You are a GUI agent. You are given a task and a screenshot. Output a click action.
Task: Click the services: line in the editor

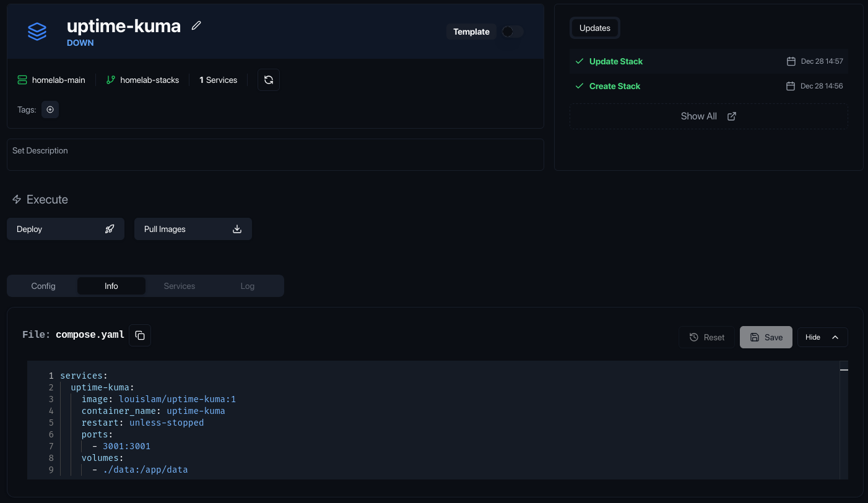pos(84,376)
